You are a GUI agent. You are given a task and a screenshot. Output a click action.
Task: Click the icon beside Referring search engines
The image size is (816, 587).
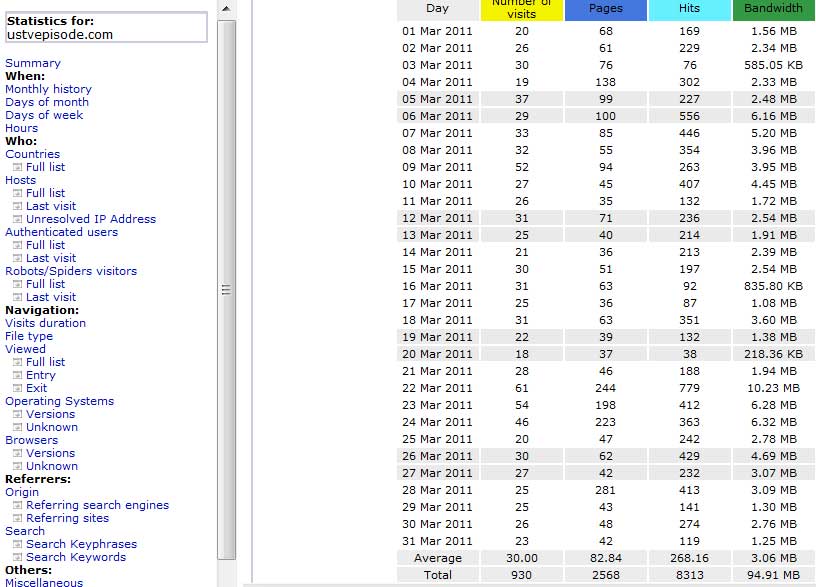tap(18, 505)
